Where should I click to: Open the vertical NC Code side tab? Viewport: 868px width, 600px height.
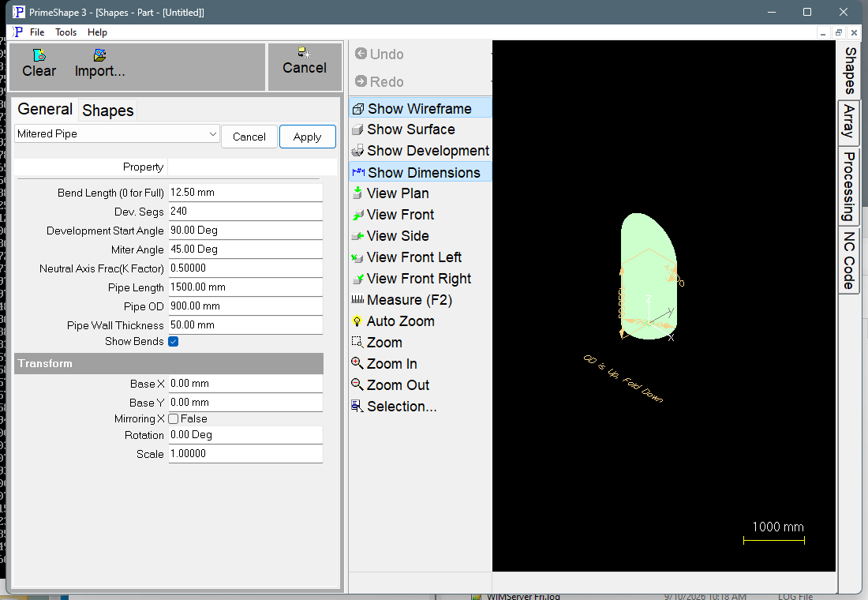click(x=849, y=261)
